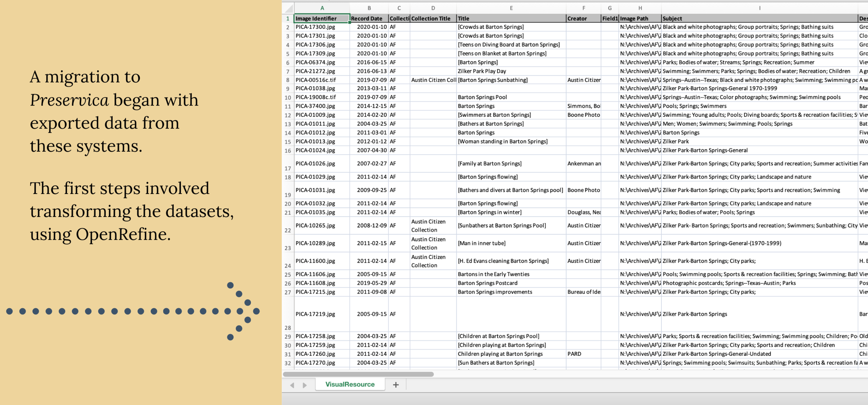Select title '[Teens on Diving Board at Barton Springs]'
Screen dimensions: 868x405
tap(511, 45)
